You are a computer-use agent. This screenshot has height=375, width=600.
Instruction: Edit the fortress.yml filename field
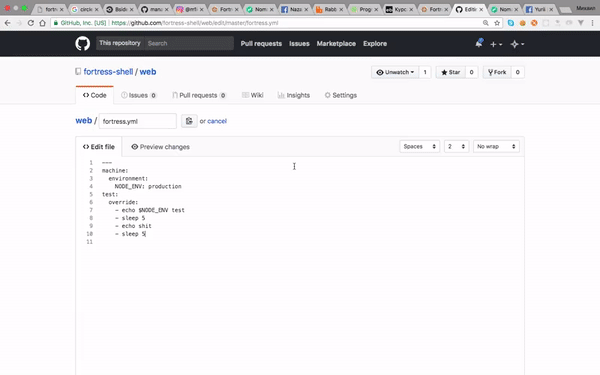pos(138,121)
